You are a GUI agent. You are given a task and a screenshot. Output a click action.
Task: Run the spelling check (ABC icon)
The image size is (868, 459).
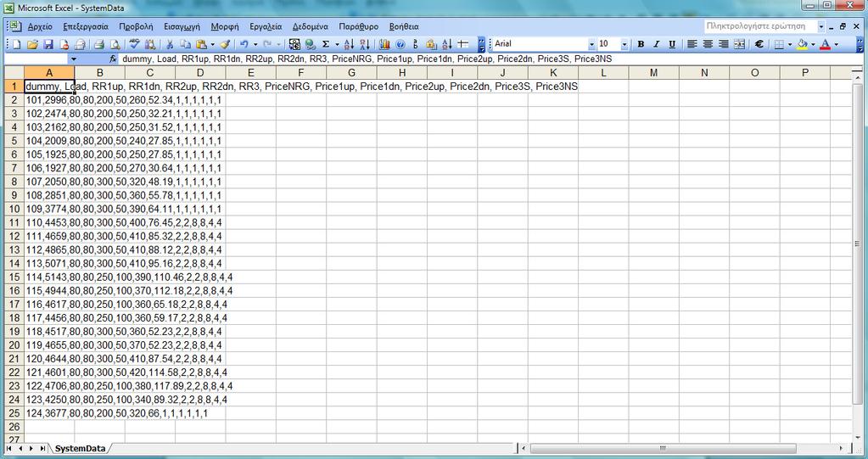134,44
